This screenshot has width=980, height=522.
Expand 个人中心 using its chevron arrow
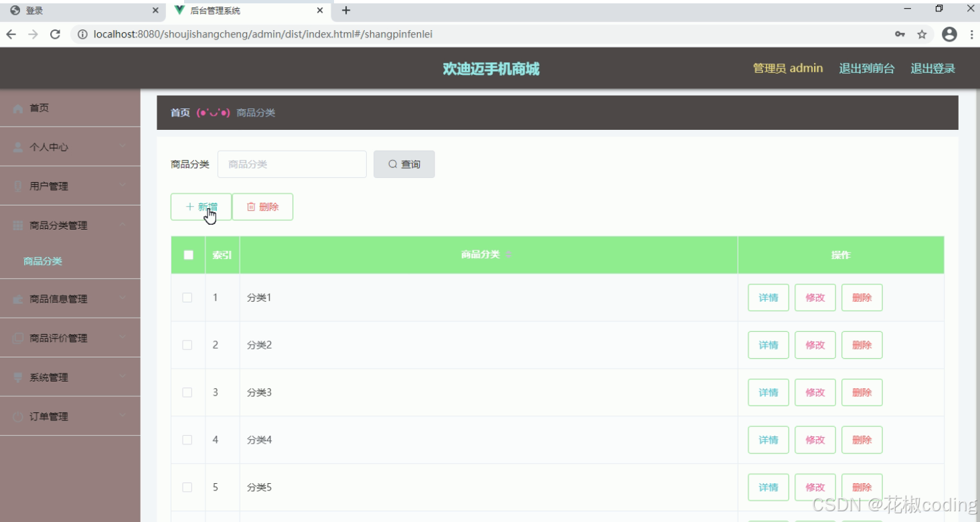(123, 147)
